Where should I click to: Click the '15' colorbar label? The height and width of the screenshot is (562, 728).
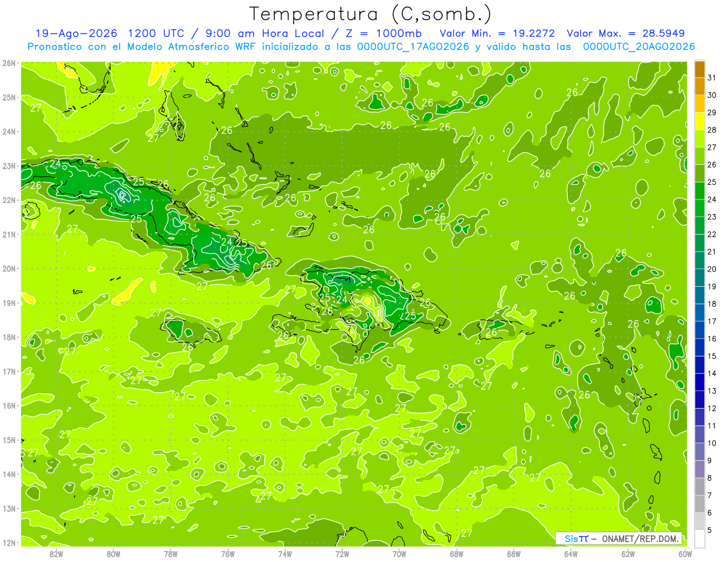[x=712, y=356]
